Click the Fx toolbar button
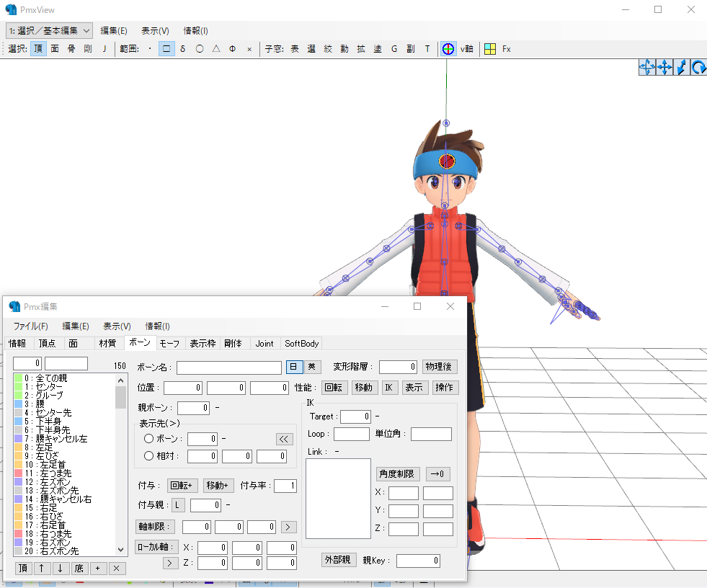This screenshot has width=707, height=588. pyautogui.click(x=507, y=49)
